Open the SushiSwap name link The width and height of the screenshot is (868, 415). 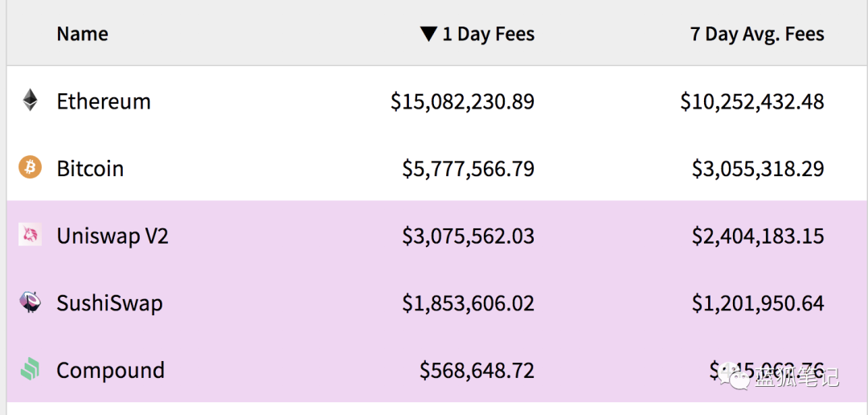(x=109, y=303)
